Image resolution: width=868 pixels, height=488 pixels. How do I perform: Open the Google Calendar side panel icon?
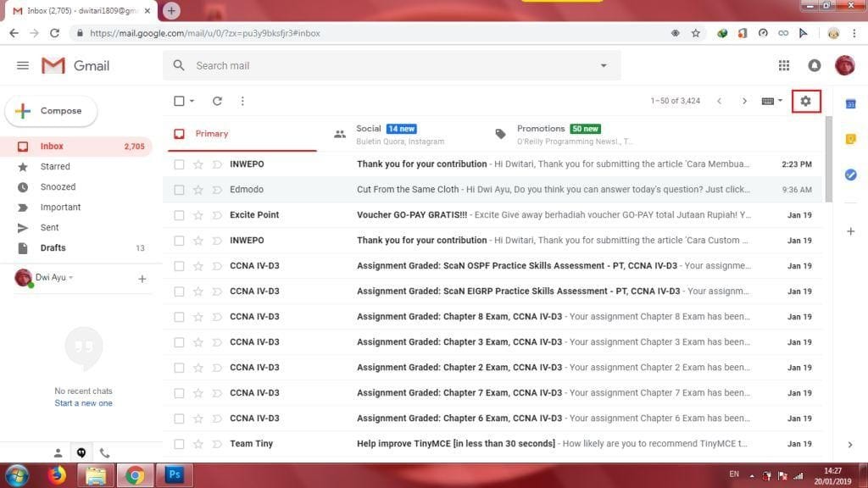click(851, 104)
